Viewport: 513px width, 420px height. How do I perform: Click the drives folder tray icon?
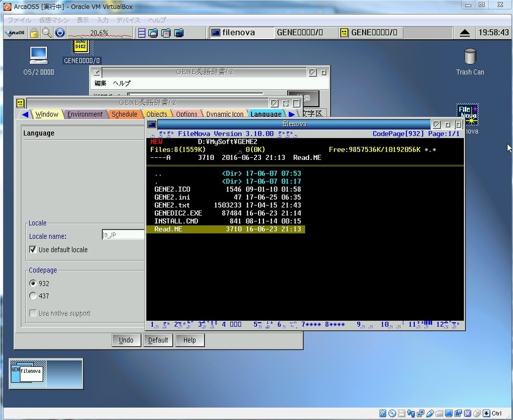[153, 33]
